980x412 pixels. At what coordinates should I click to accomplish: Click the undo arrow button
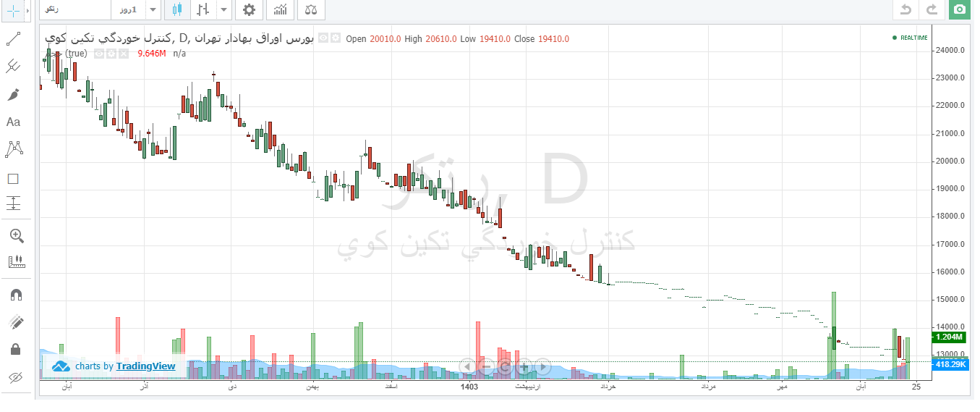click(x=905, y=9)
